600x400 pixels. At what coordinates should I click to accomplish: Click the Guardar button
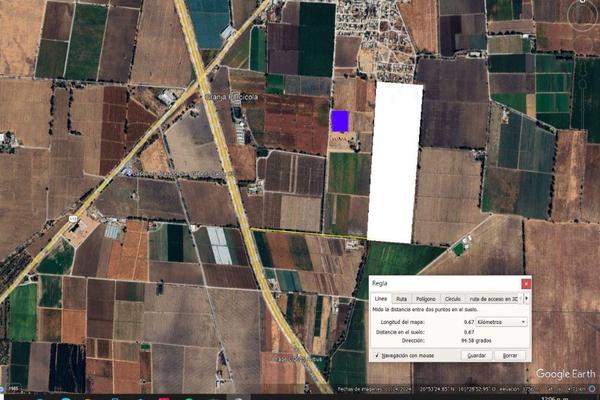click(x=477, y=355)
